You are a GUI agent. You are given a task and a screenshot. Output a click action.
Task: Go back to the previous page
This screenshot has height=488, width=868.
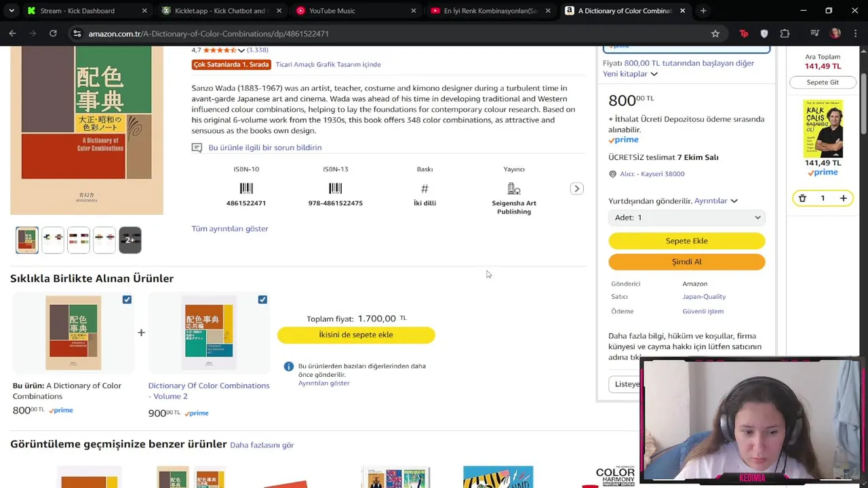click(12, 33)
